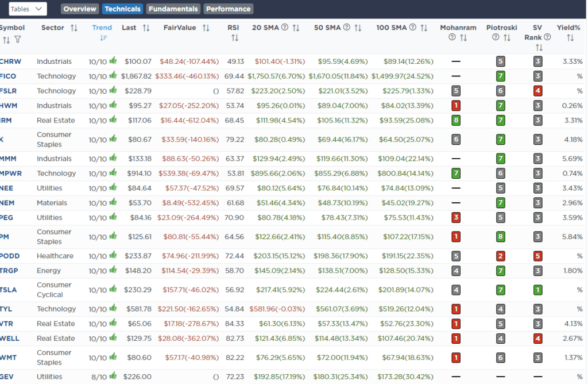Image resolution: width=588 pixels, height=384 pixels.
Task: Select PM yield value 5.84%
Action: (572, 237)
